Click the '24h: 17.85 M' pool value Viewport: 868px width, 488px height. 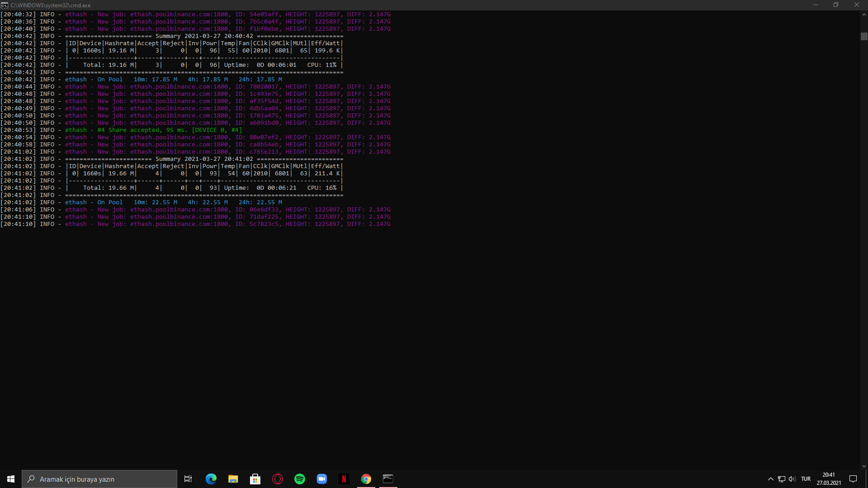coord(260,80)
